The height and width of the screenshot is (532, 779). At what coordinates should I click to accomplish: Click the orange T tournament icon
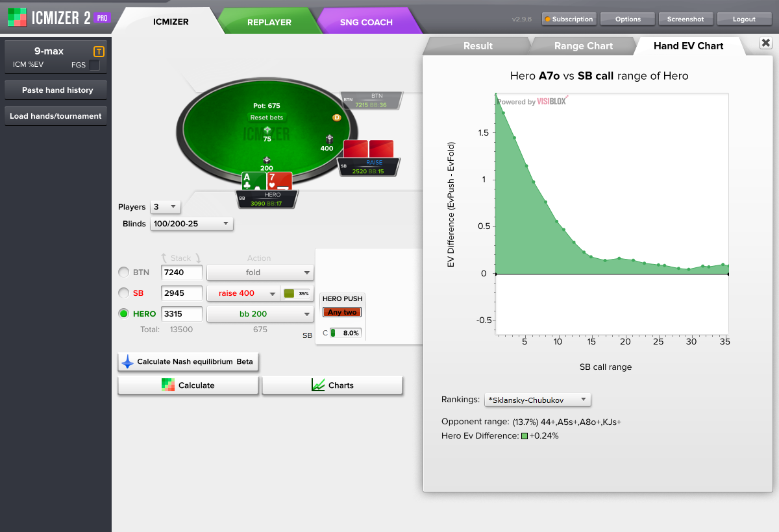point(99,51)
